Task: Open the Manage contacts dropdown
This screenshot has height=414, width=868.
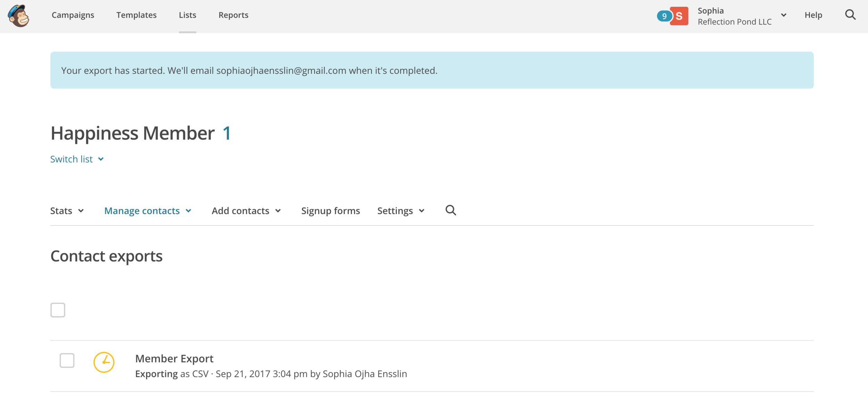Action: (148, 211)
